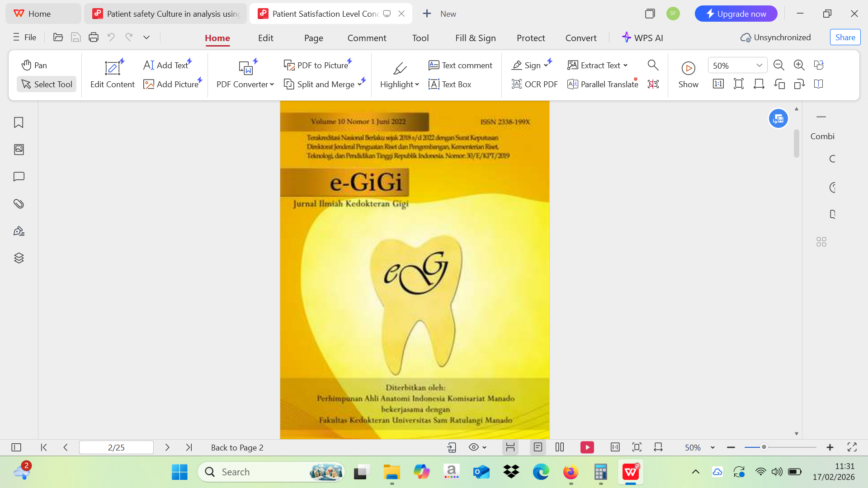Open the Layers panel in left sidebar
Image resolution: width=868 pixels, height=488 pixels.
point(19,258)
